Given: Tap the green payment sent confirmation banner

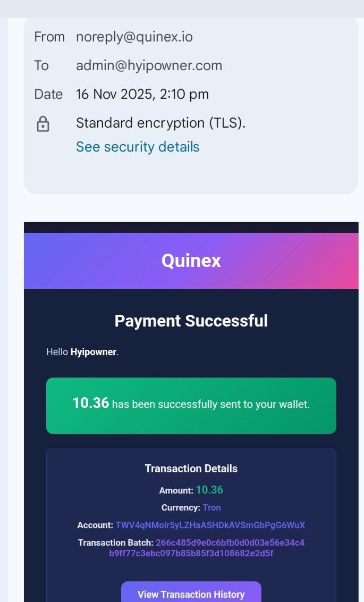Looking at the screenshot, I should tap(191, 405).
